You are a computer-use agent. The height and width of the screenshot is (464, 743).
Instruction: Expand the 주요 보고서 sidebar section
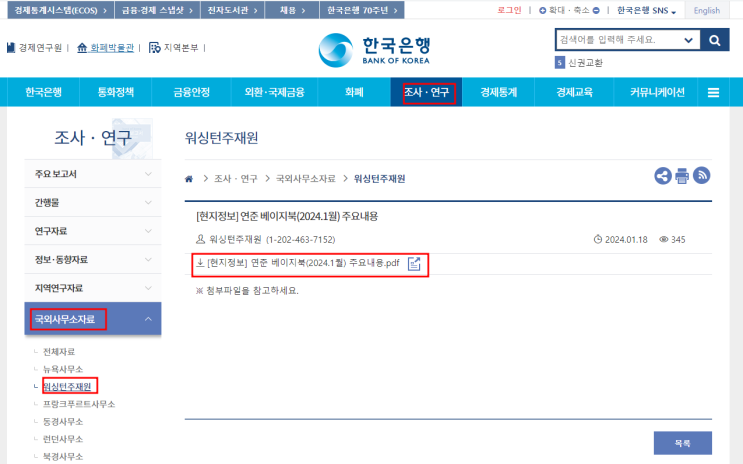[93, 174]
